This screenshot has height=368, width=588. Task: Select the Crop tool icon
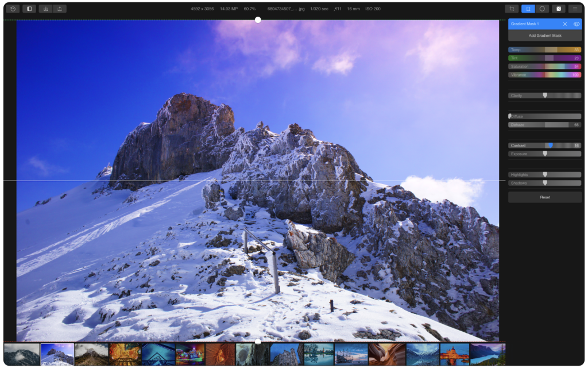(512, 9)
